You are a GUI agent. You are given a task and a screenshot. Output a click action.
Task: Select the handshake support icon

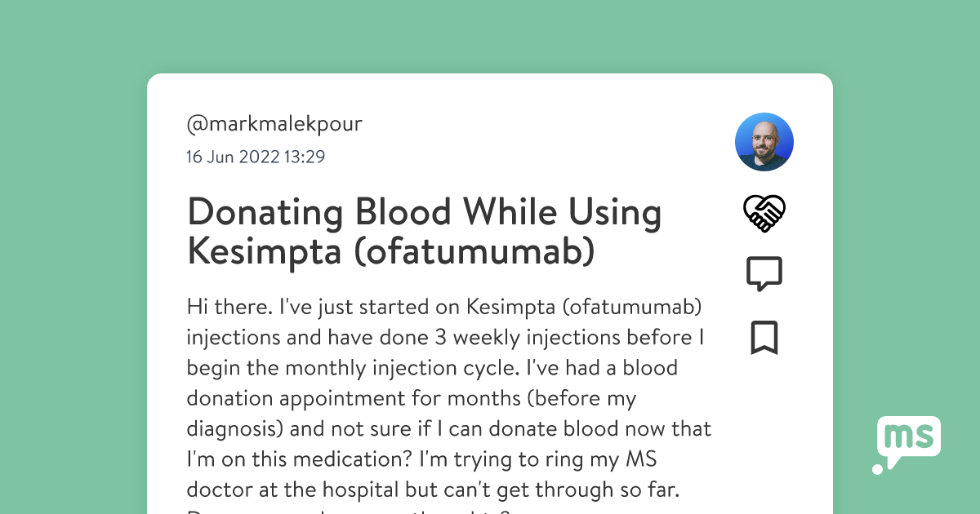coord(764,213)
